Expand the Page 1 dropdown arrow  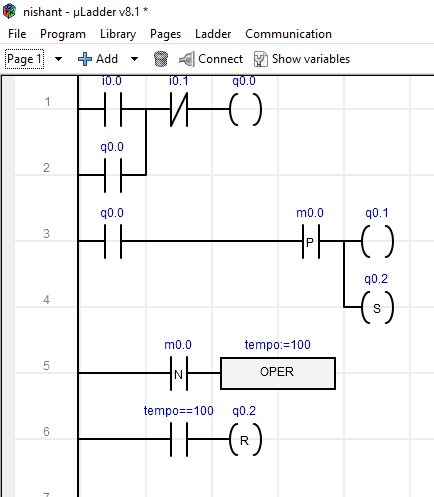pos(58,59)
